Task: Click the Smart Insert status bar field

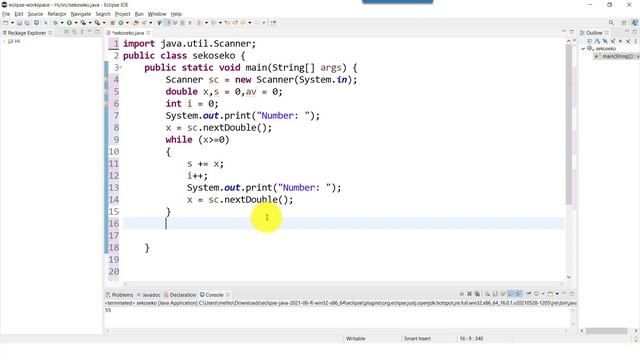Action: click(417, 338)
